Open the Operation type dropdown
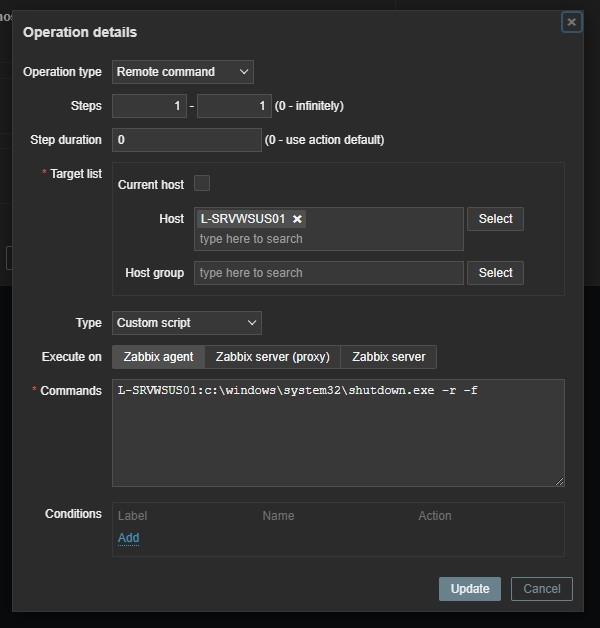Viewport: 600px width, 628px height. [182, 72]
